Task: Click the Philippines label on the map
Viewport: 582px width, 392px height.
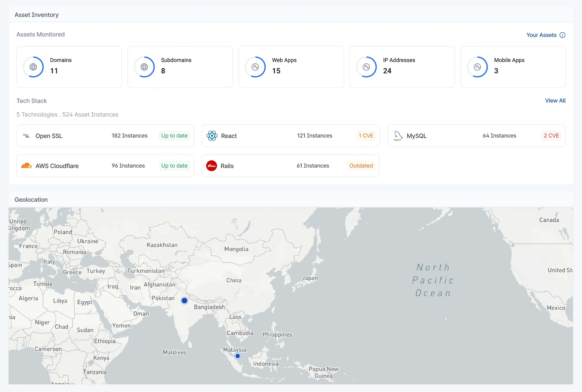Action: 277,335
